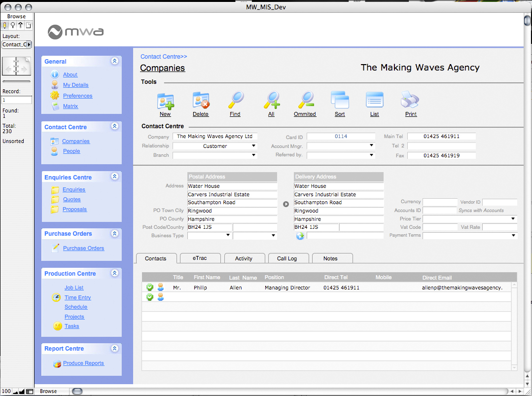Open the Job List link

(74, 288)
